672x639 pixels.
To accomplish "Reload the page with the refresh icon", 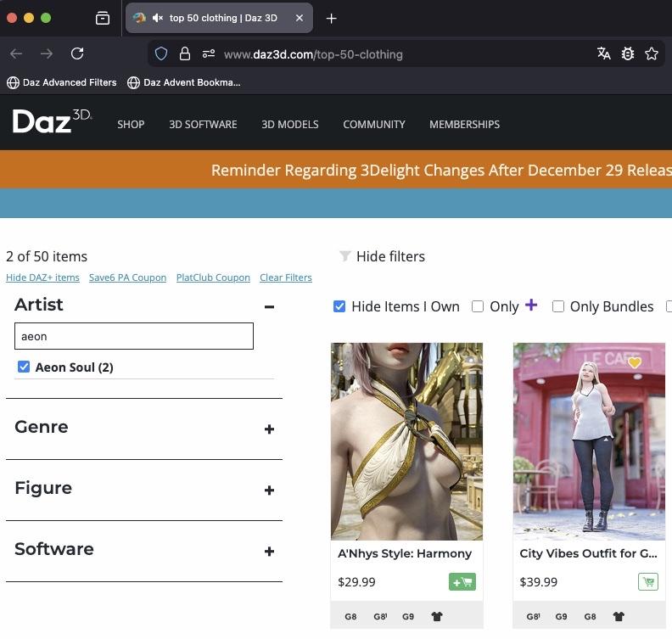I will [77, 53].
